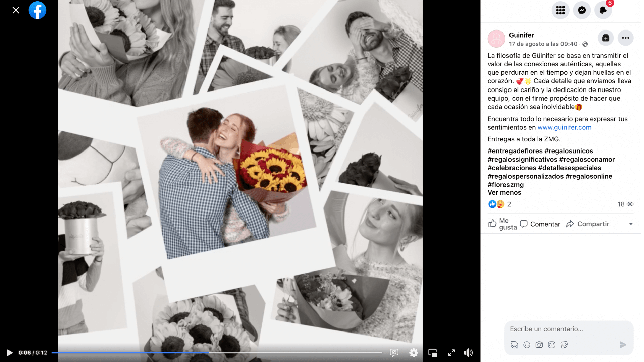Collapse post text with Ver menos
Viewport: 644px width, 362px height.
(504, 192)
